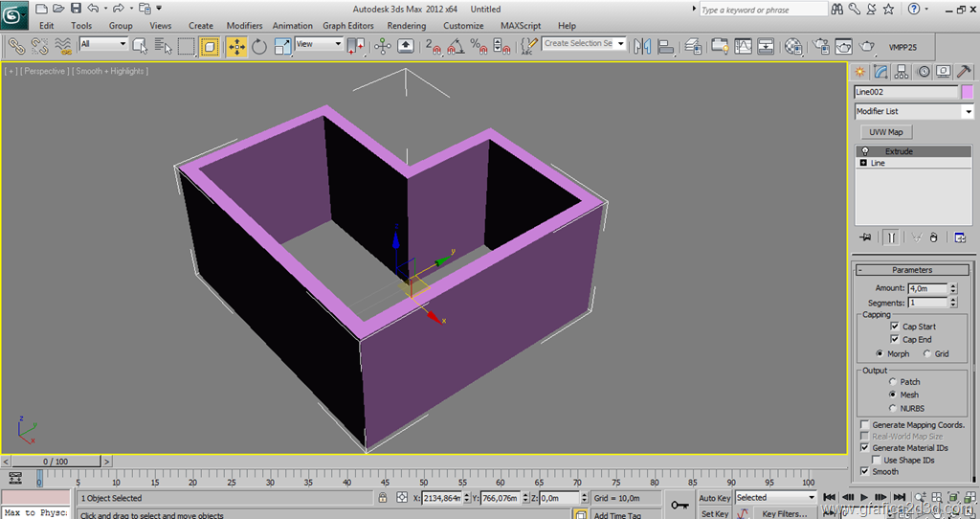Open the View reference coordinate dropdown

[x=319, y=44]
